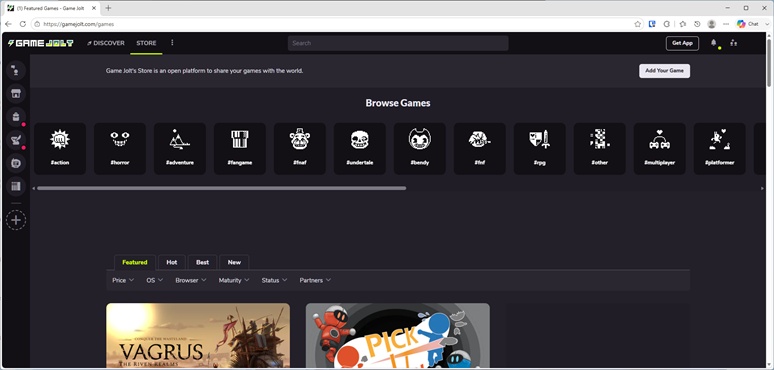Screen dimensions: 774x370
Task: Browse the #multiplayer game category
Action: 659,148
